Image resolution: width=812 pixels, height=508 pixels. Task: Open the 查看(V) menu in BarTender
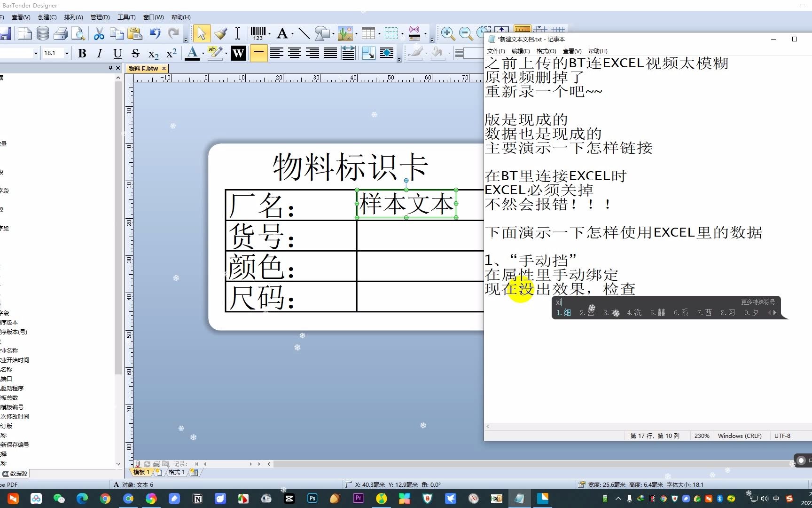(21, 17)
